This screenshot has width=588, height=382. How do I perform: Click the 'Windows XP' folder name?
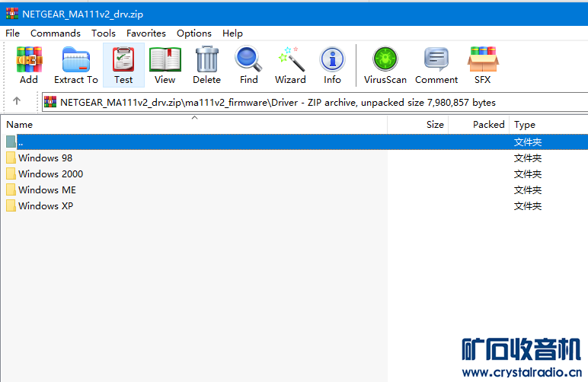coord(46,206)
